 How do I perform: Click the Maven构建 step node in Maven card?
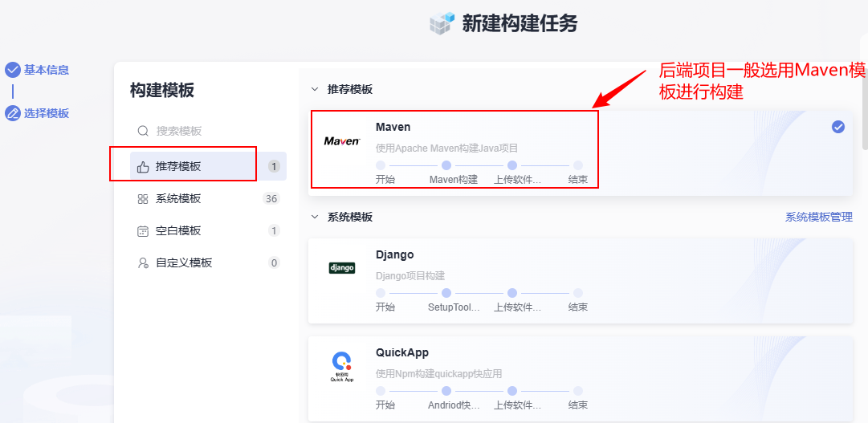pyautogui.click(x=446, y=165)
